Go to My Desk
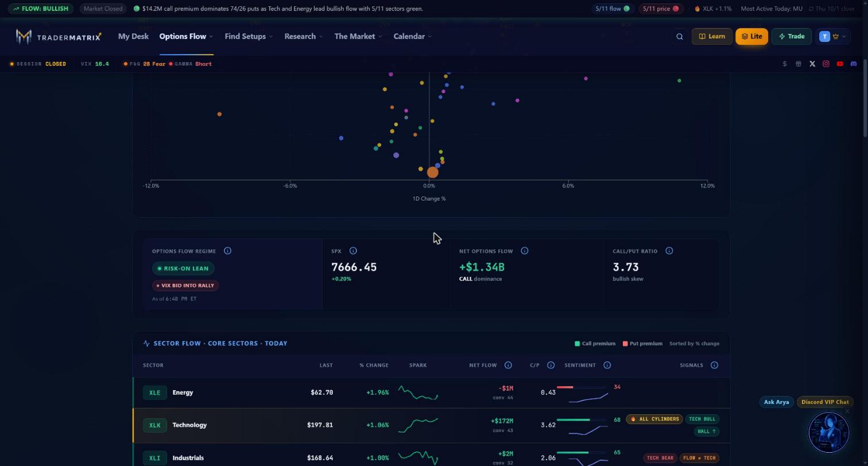Viewport: 868px width, 466px height. click(133, 36)
